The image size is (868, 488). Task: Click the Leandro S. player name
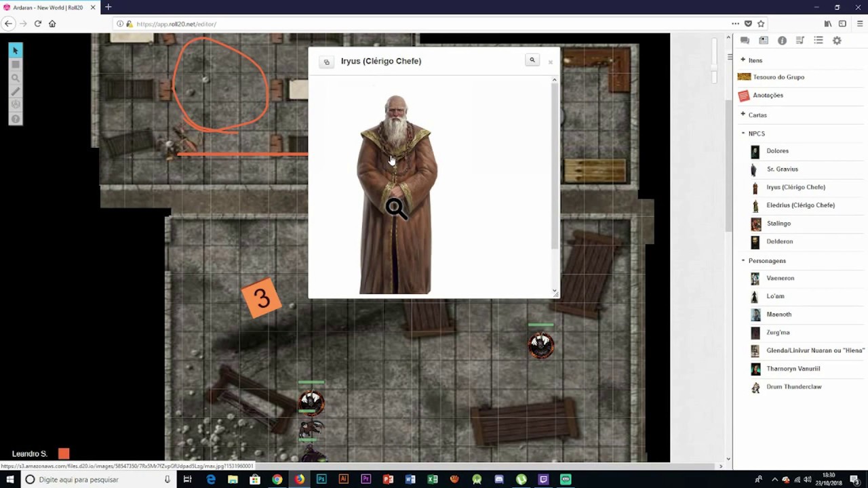[x=29, y=454]
